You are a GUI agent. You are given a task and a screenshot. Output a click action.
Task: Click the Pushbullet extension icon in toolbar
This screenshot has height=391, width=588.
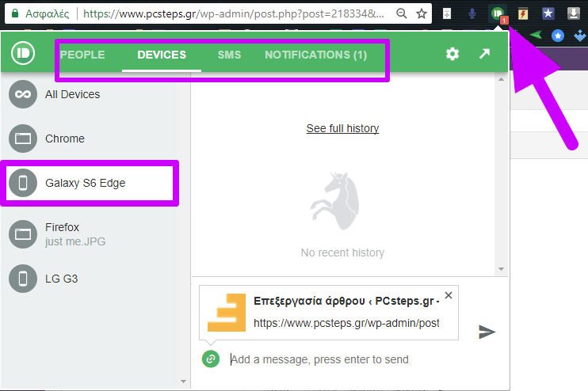(x=498, y=14)
